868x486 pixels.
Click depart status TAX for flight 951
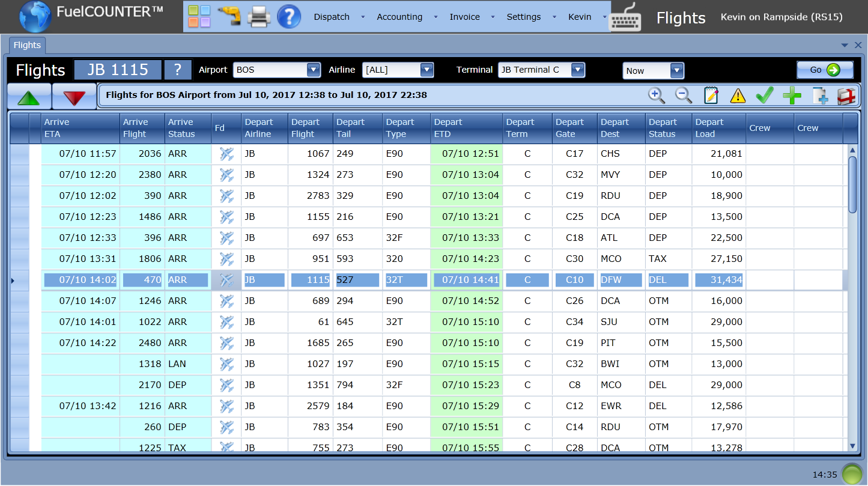(x=669, y=259)
